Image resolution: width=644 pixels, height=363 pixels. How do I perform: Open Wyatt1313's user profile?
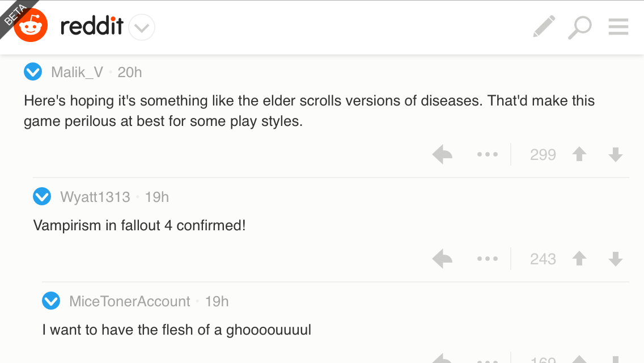coord(95,197)
